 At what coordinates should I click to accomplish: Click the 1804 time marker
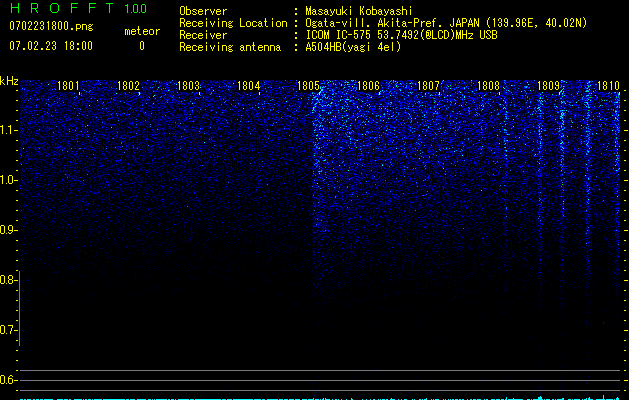[248, 86]
